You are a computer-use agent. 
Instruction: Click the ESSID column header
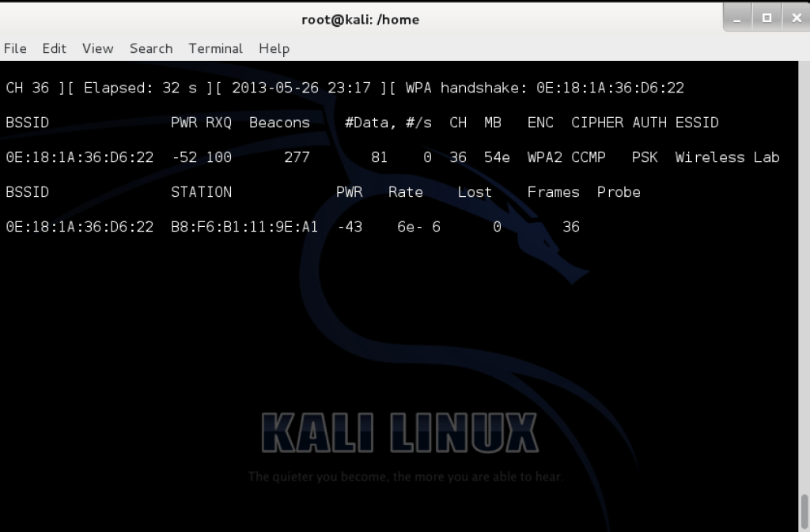pyautogui.click(x=697, y=123)
